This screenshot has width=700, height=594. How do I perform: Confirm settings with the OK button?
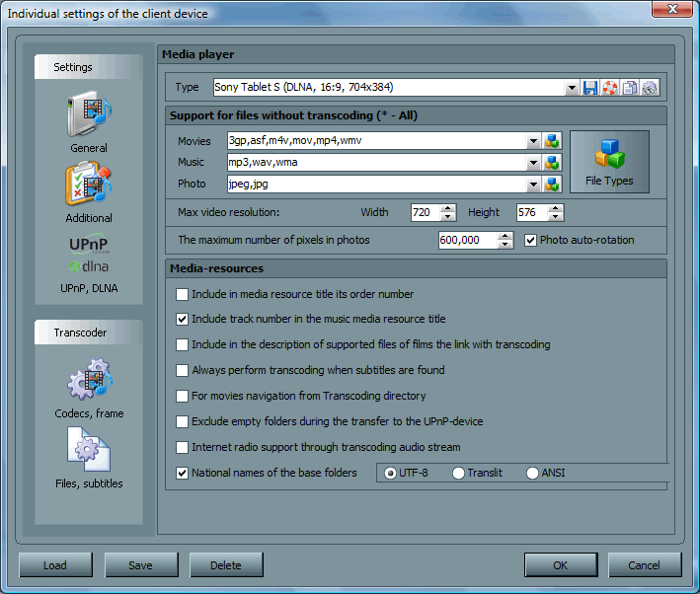click(561, 565)
